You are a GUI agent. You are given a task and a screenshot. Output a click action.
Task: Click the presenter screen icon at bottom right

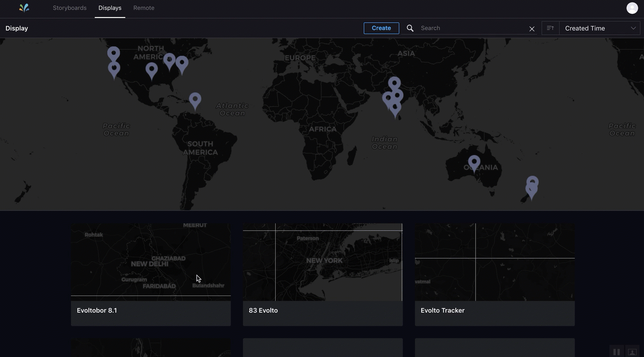coord(632,352)
